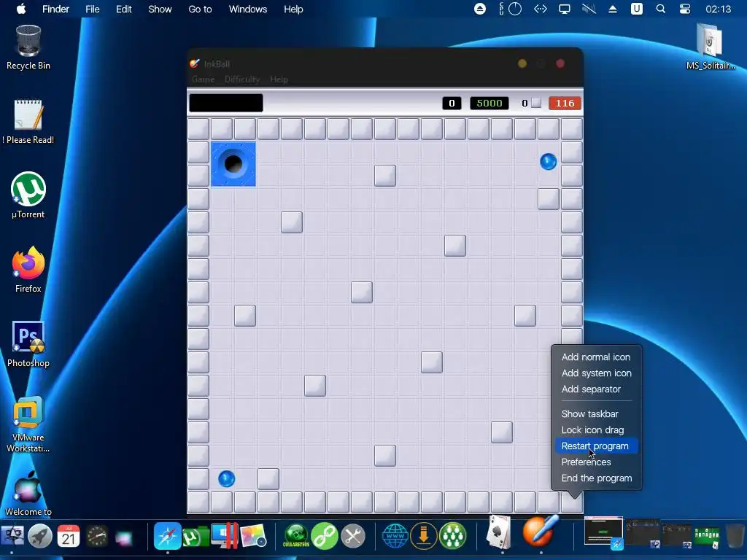Click the green chain-link icon in dock

325,536
